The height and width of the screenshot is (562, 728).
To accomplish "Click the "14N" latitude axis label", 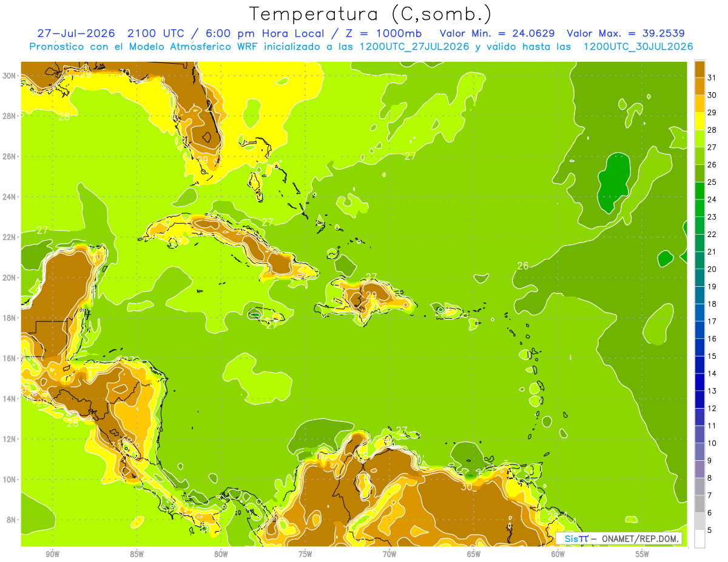I will (10, 398).
